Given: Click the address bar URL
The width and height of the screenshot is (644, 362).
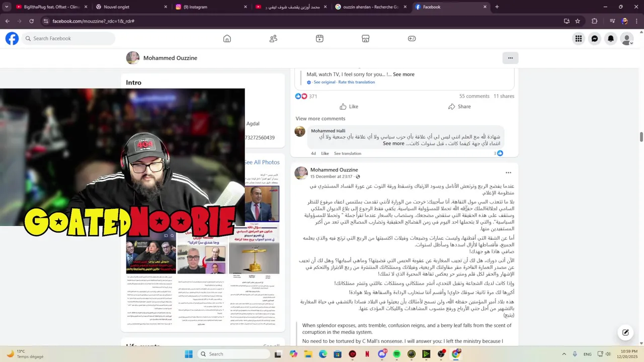Looking at the screenshot, I should [93, 21].
